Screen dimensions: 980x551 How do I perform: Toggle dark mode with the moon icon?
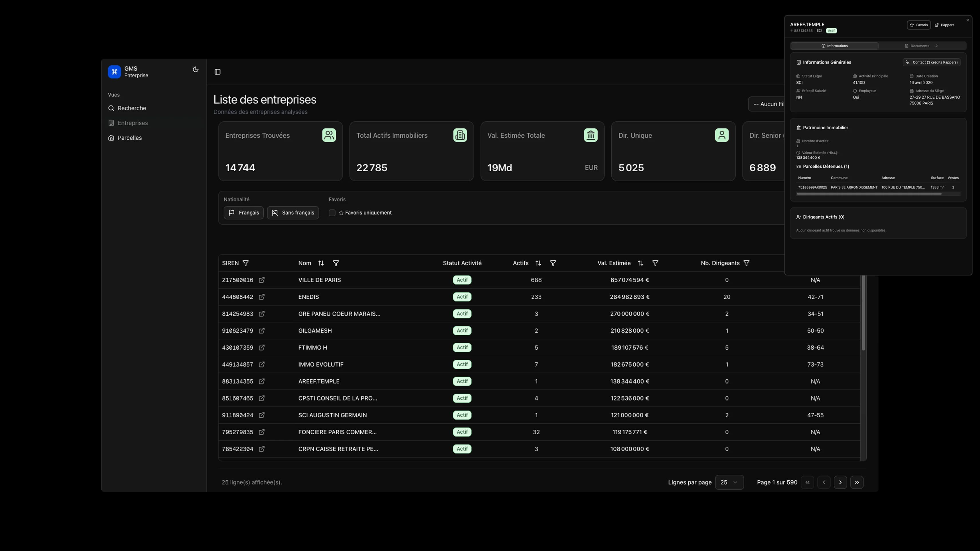click(x=195, y=69)
